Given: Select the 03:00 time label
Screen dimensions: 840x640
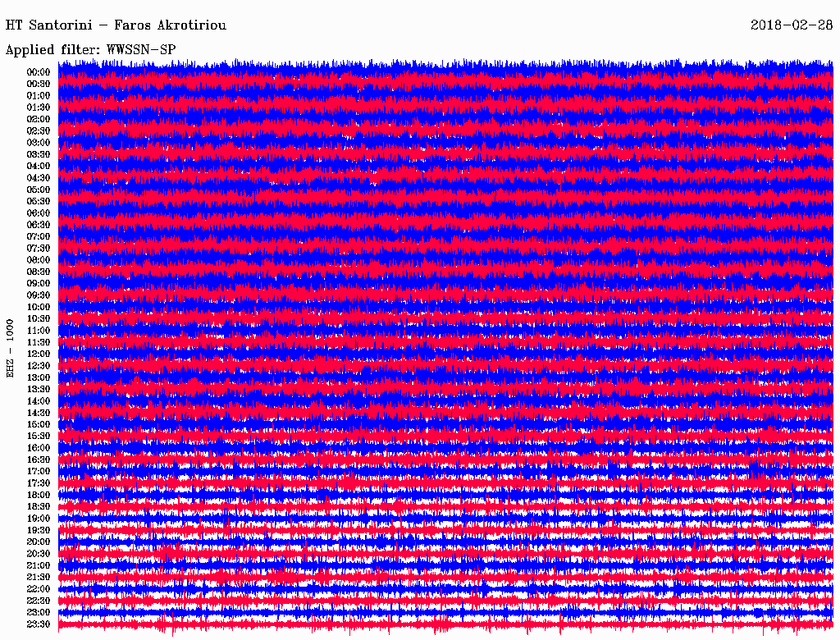Looking at the screenshot, I should [x=39, y=143].
